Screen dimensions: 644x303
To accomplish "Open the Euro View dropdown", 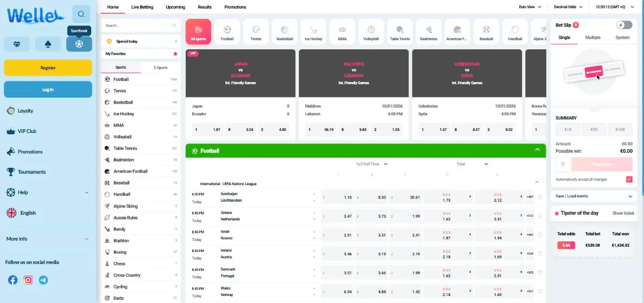I will [x=529, y=7].
